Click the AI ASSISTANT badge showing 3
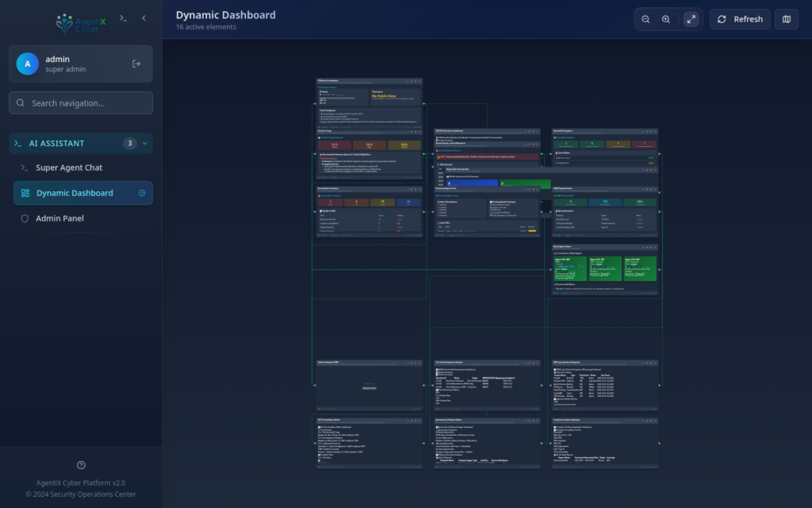 pyautogui.click(x=130, y=143)
